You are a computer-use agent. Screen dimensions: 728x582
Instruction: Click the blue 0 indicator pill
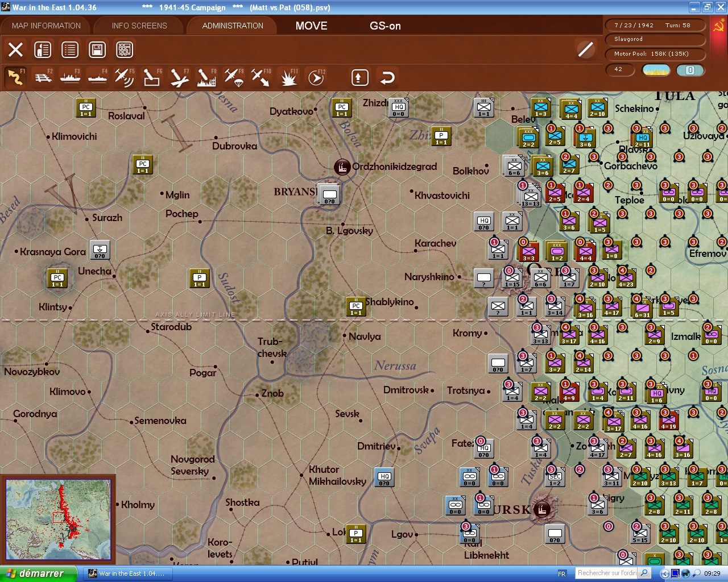tap(690, 70)
